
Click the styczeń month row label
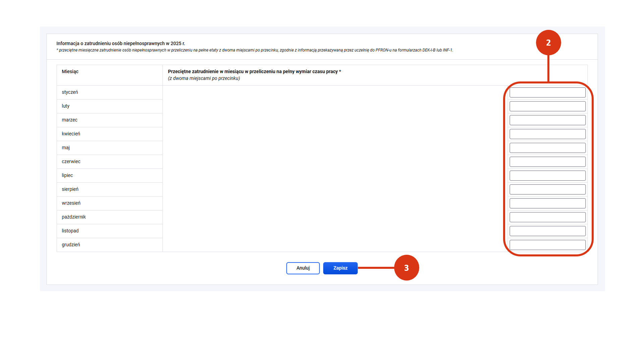70,92
